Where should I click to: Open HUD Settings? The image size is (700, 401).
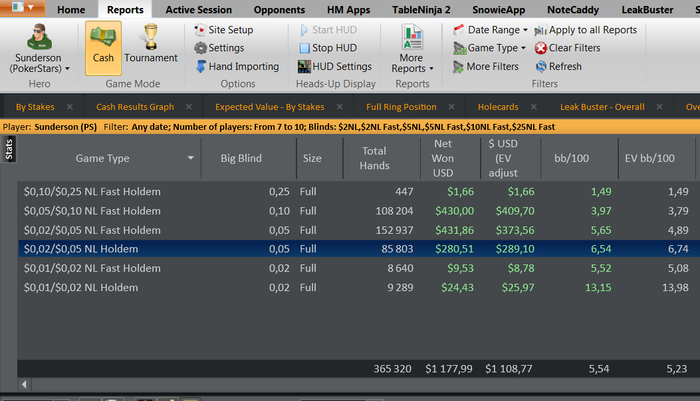[335, 67]
